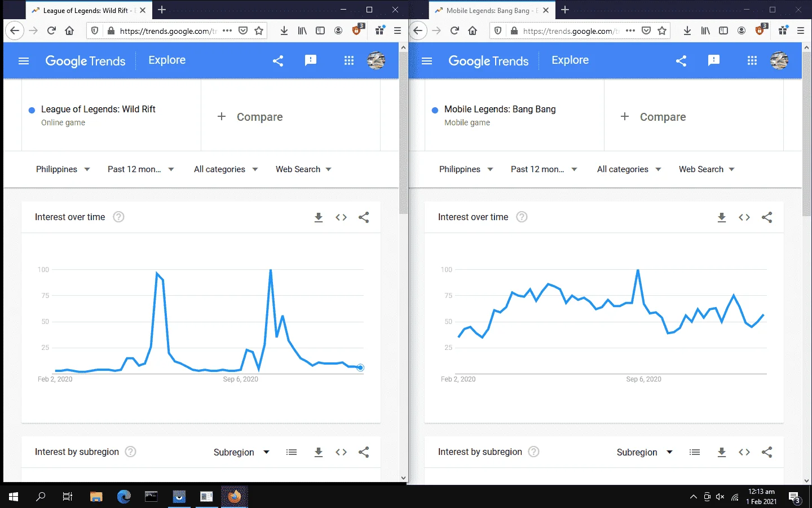This screenshot has height=508, width=812.
Task: Click share icon in Wild Rift window header
Action: 278,61
